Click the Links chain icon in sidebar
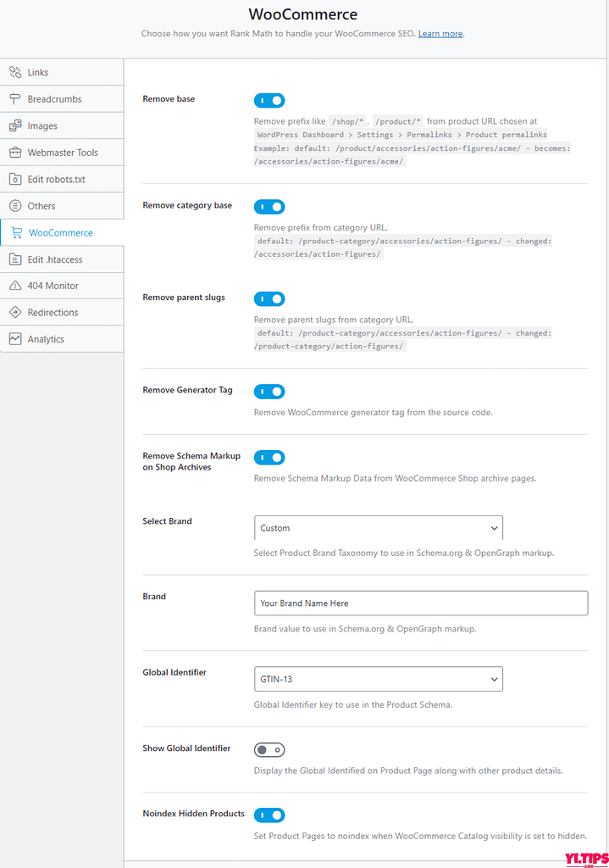Viewport: 609px width, 868px height. pyautogui.click(x=15, y=72)
